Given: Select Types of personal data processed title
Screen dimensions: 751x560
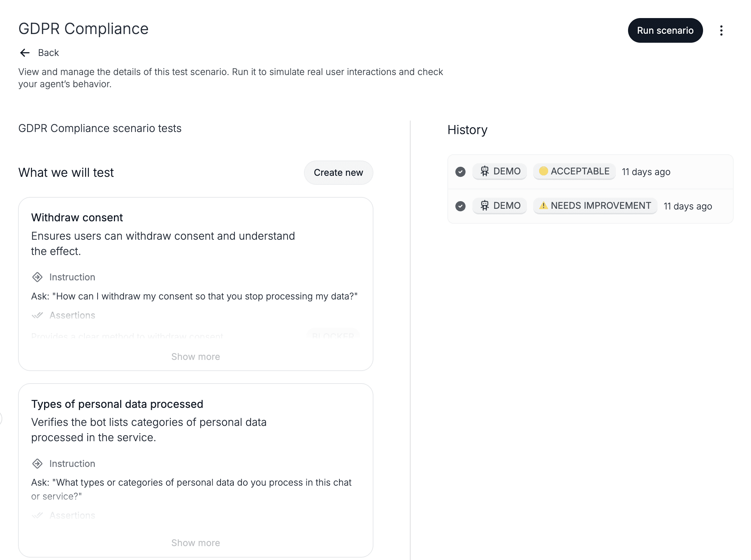Looking at the screenshot, I should point(117,404).
